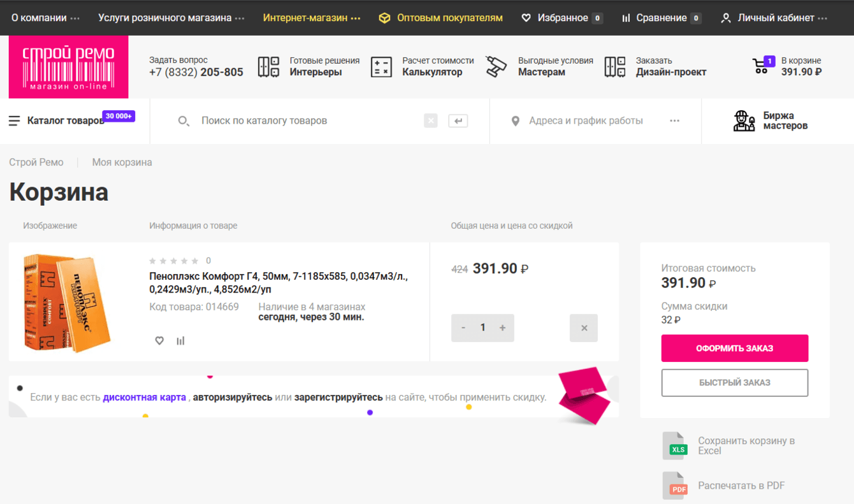The image size is (854, 504).
Task: Focus the catalog search input field
Action: (x=309, y=121)
